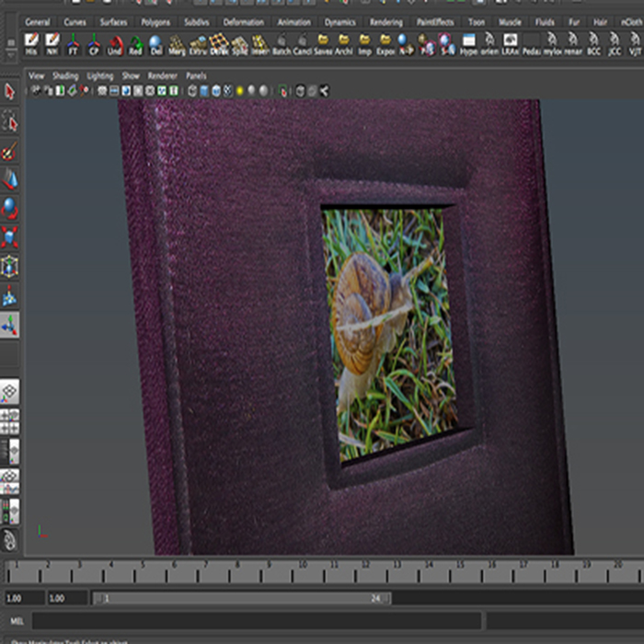Image resolution: width=644 pixels, height=644 pixels.
Task: Select the Soft modification tool
Action: [10, 296]
